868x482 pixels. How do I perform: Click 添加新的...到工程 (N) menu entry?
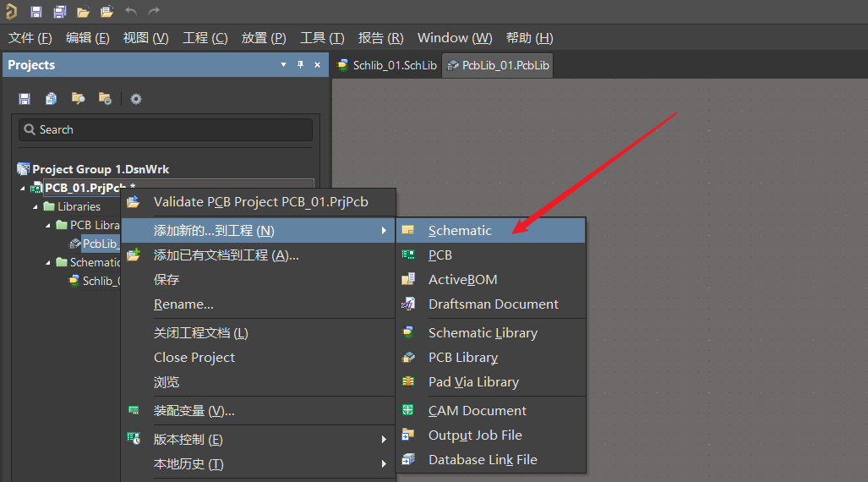(x=259, y=231)
